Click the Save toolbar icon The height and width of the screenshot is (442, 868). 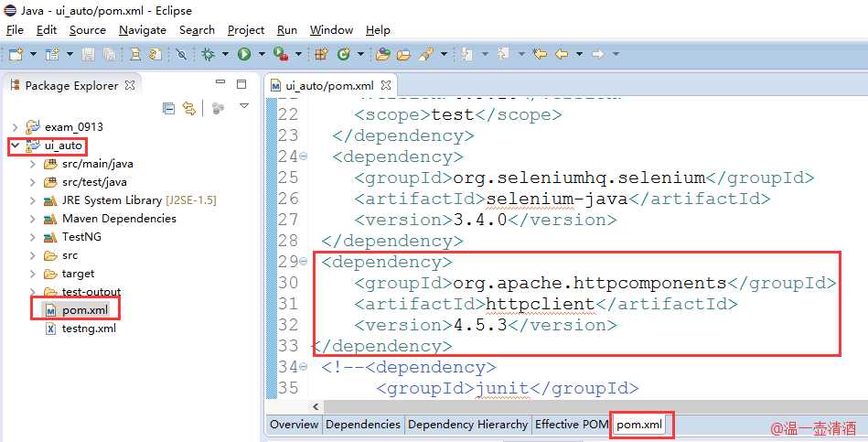(88, 54)
